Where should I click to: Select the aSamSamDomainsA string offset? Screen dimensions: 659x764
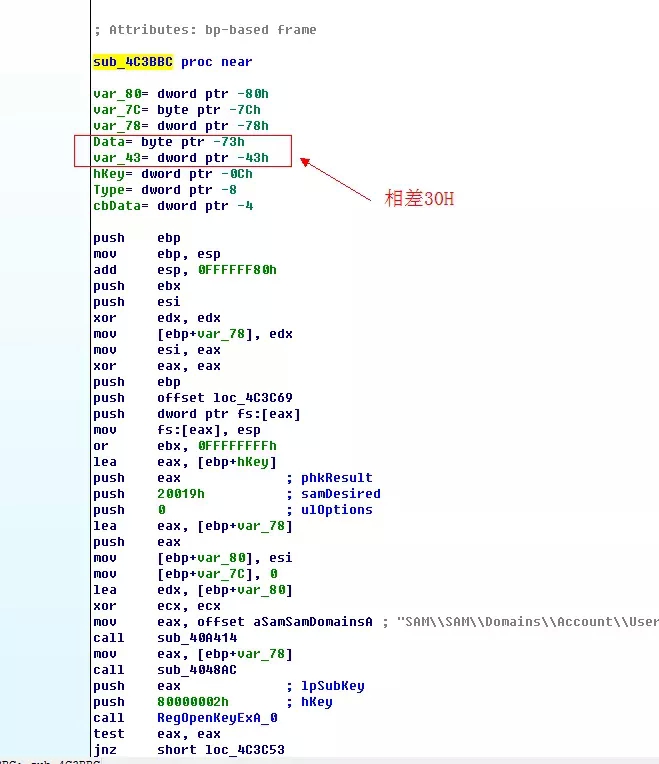(313, 622)
